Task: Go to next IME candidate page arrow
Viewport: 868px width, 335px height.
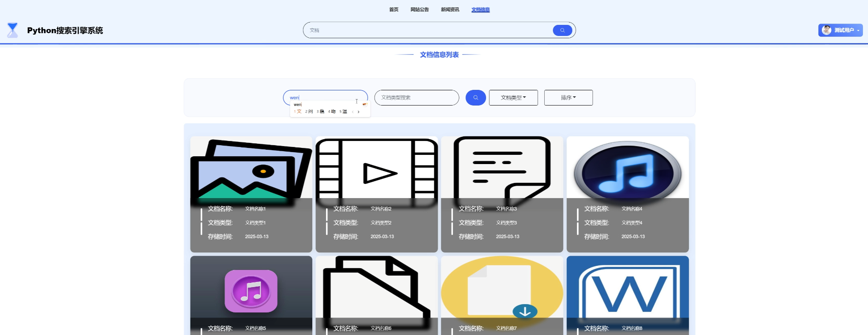Action: (x=358, y=112)
